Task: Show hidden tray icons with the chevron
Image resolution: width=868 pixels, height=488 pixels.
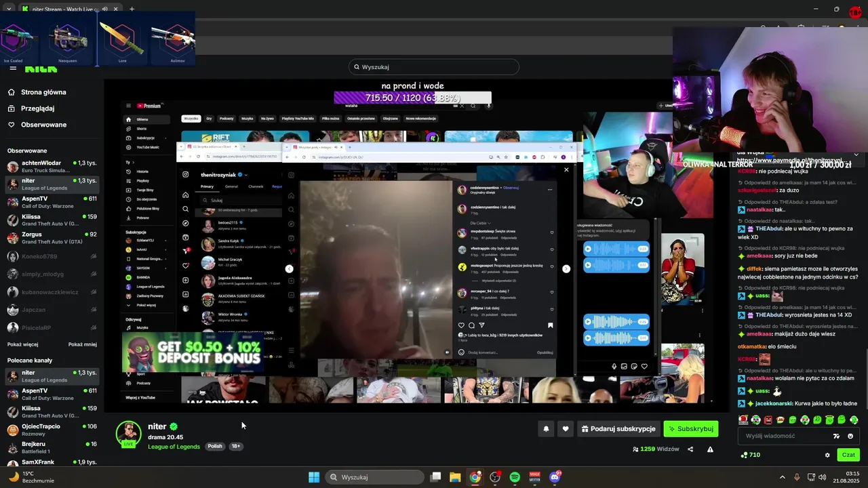Action: (x=782, y=477)
